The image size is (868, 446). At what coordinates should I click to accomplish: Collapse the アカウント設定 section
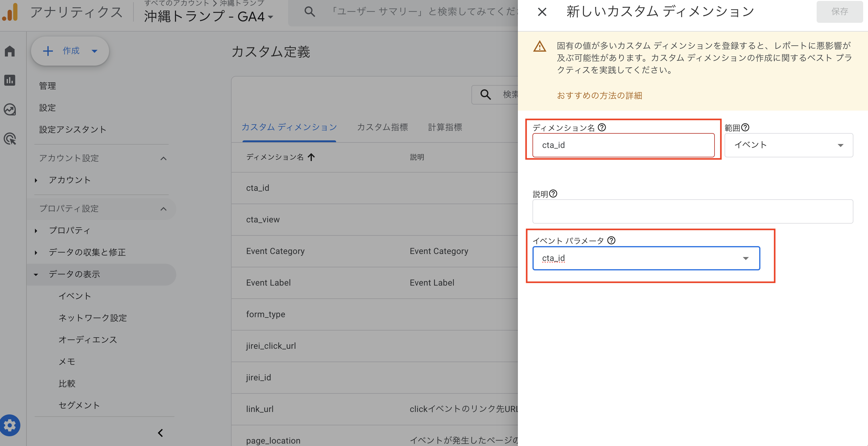pyautogui.click(x=164, y=158)
